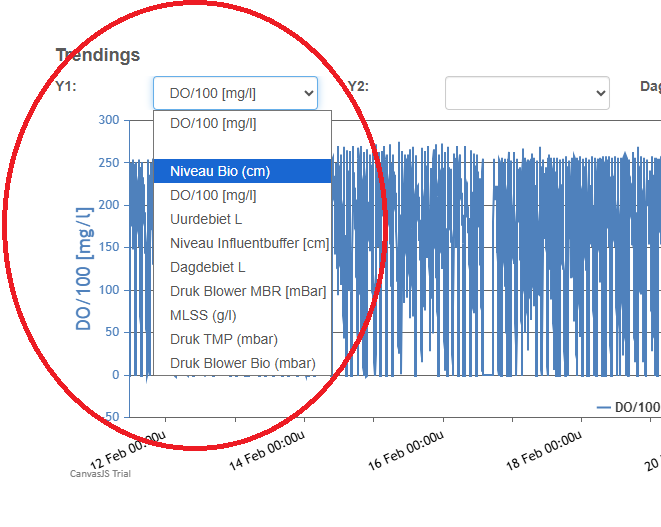The image size is (661, 527).
Task: Select the blank empty option in list
Action: [241, 147]
